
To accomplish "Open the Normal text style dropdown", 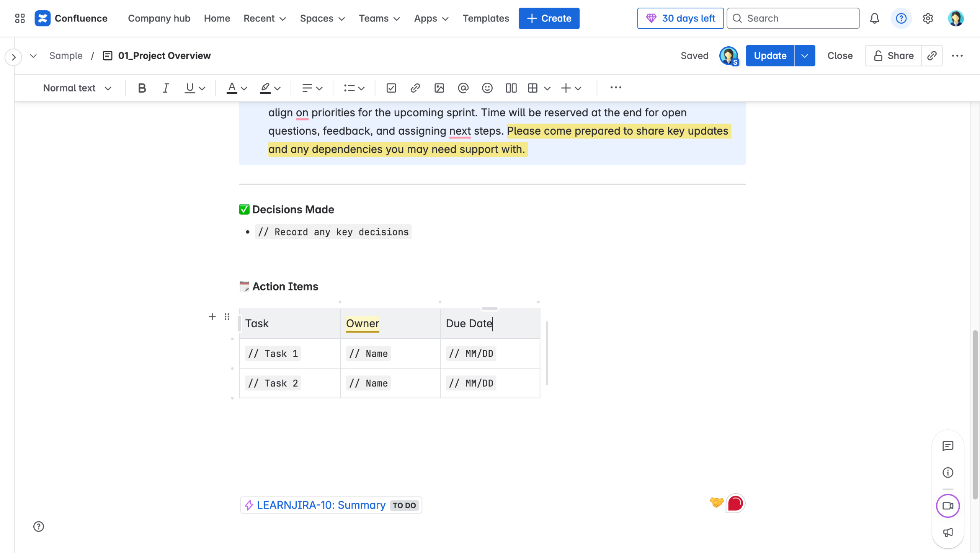I will pos(77,88).
